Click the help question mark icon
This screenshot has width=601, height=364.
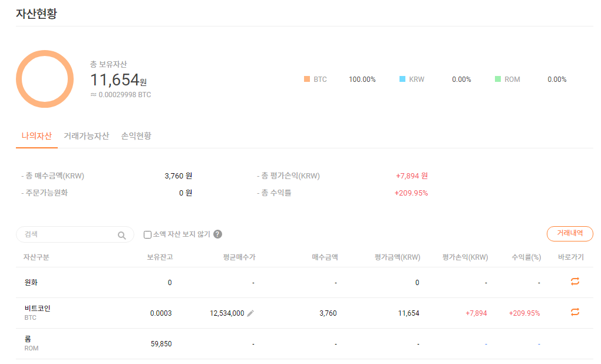pos(217,234)
